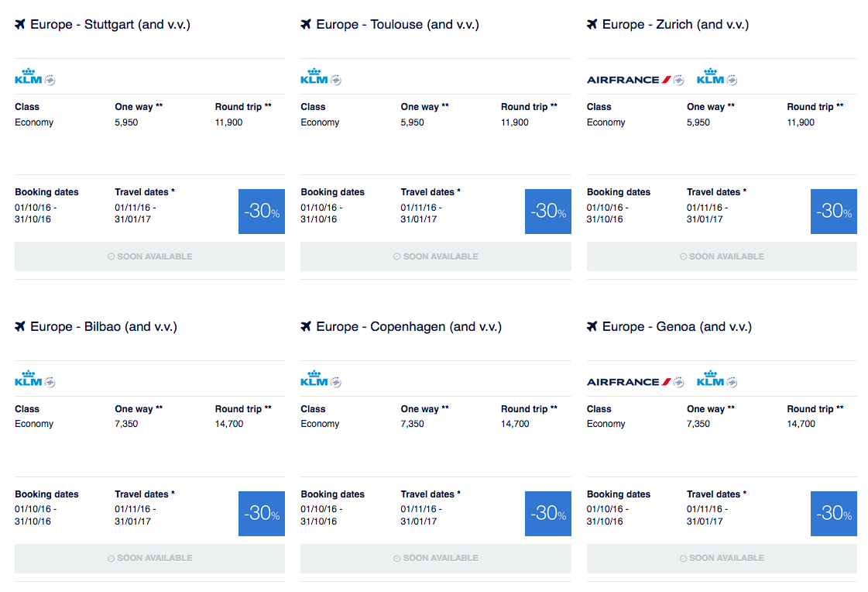
Task: Click the airplane icon beside Europe - Genoa
Action: pyautogui.click(x=592, y=327)
